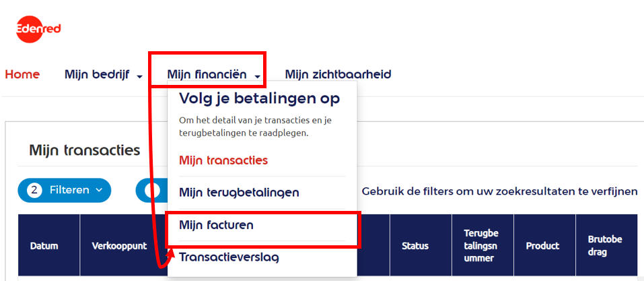
Task: Select Mijn transacties in the dropdown menu
Action: click(x=223, y=160)
